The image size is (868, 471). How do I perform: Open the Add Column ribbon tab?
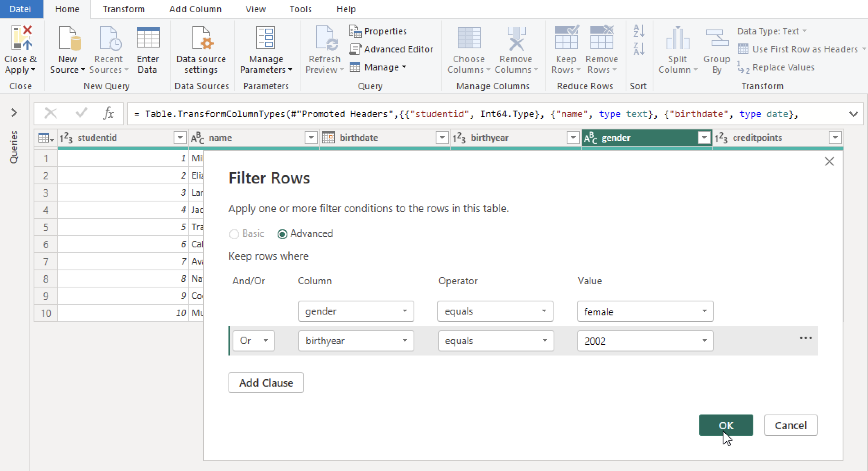(195, 9)
